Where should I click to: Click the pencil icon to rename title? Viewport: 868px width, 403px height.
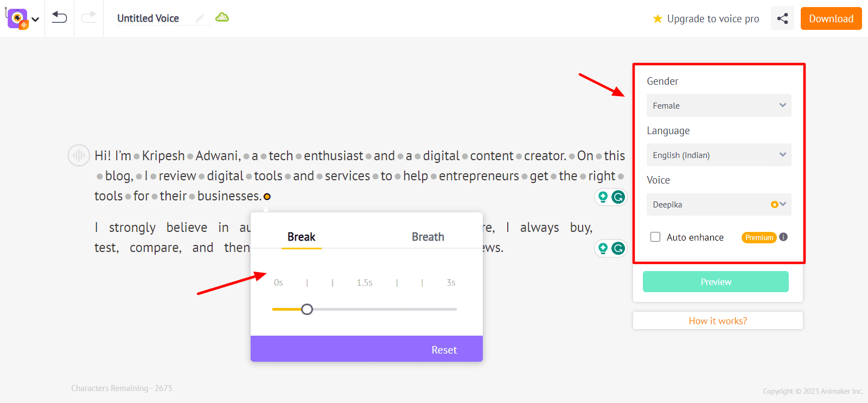click(x=200, y=18)
